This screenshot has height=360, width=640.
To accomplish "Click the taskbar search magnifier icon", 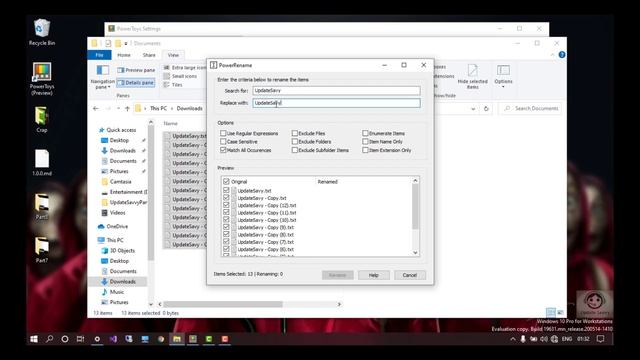I will [x=49, y=339].
